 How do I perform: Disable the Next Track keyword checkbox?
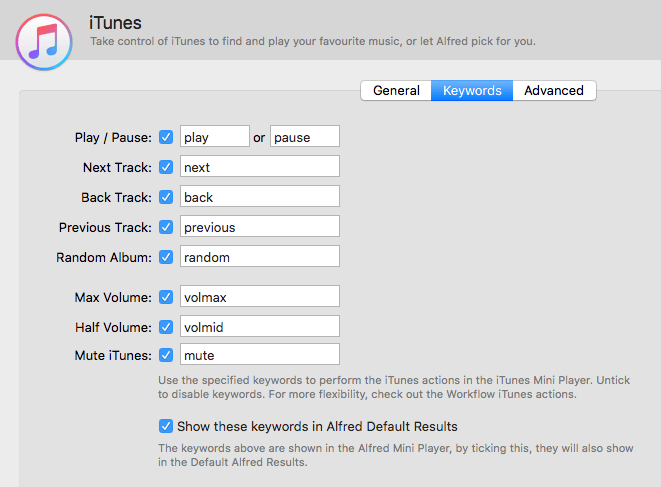click(x=166, y=167)
